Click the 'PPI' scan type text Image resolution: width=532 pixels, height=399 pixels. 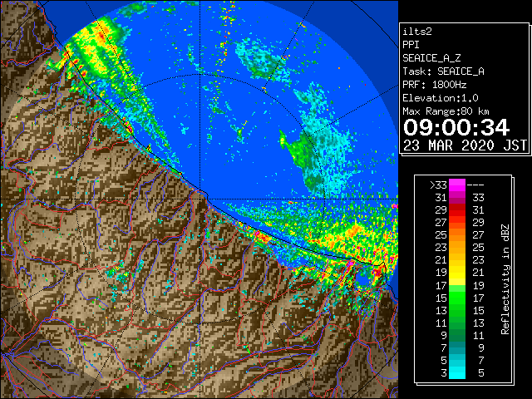point(411,45)
